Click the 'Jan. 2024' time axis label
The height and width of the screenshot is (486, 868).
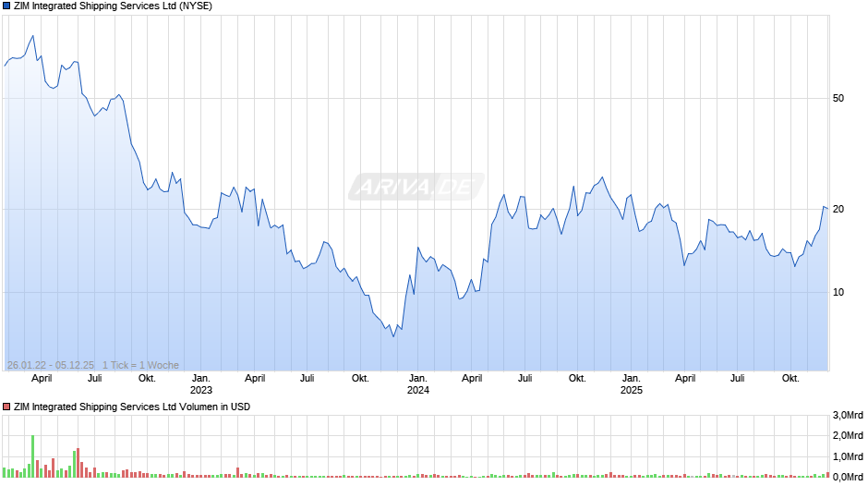(418, 384)
